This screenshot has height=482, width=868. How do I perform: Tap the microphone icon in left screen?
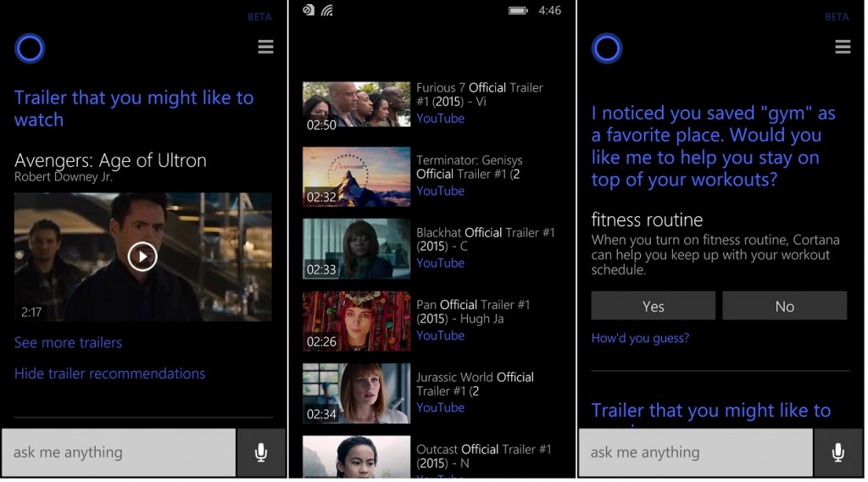[x=261, y=452]
